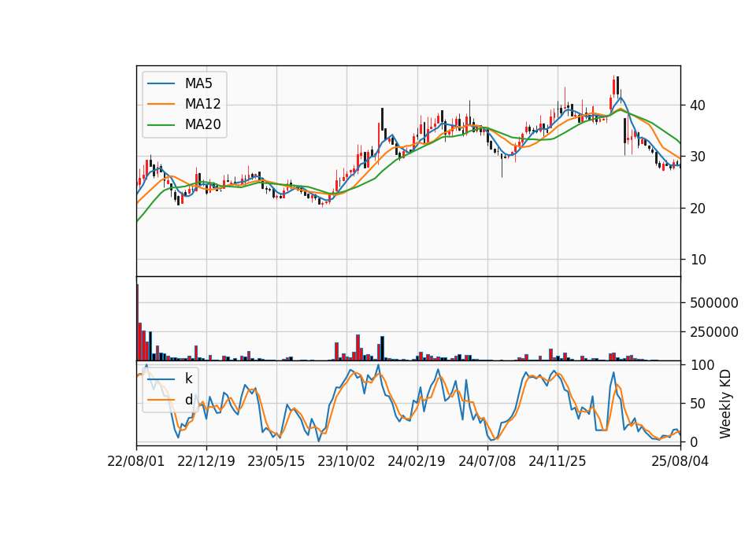Click the 22/12/19 date label
The image size is (756, 543).
tap(206, 461)
